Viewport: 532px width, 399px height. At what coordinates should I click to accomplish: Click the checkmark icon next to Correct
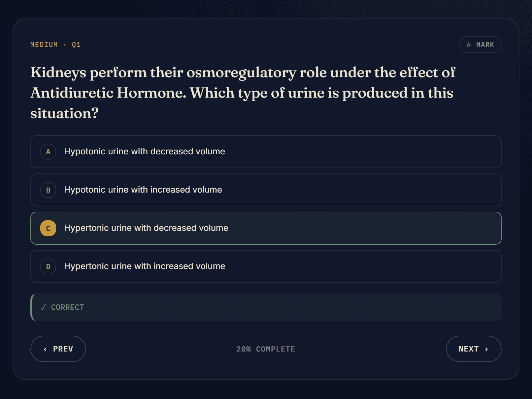pos(43,307)
